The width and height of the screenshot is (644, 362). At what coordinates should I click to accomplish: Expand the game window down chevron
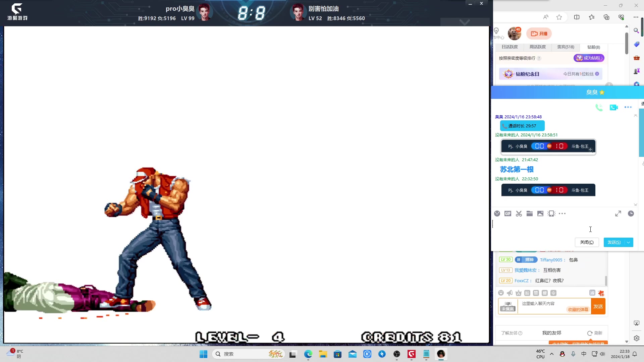coord(465,22)
